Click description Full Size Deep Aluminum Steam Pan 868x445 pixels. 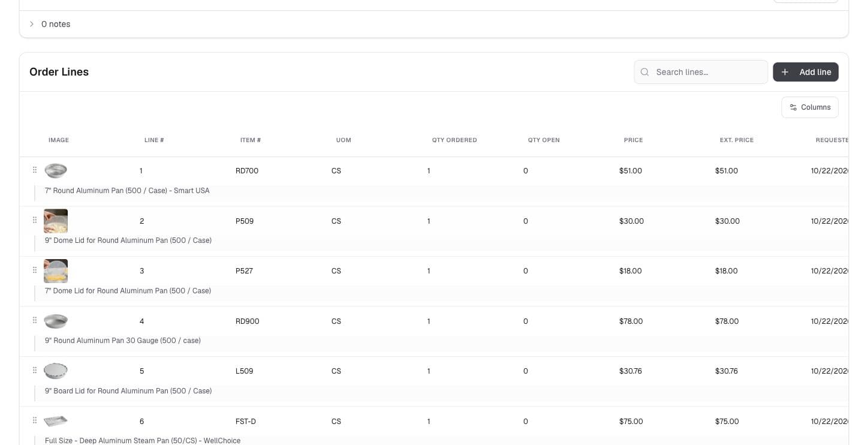[x=143, y=441]
